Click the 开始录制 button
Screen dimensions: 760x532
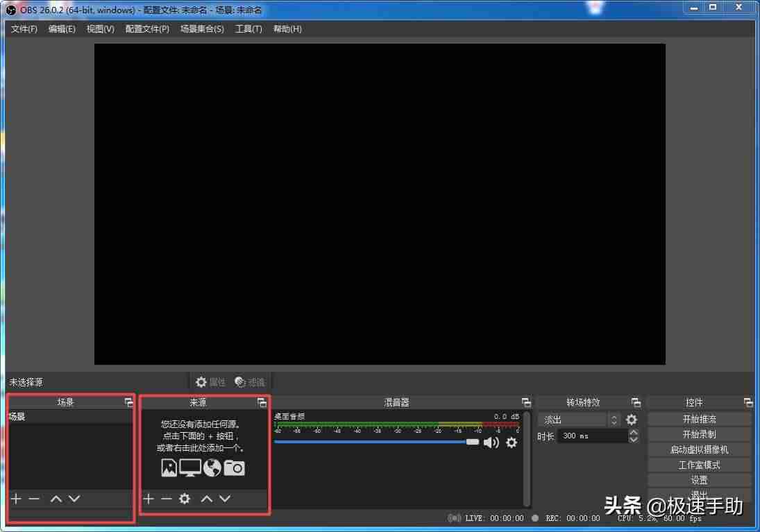click(x=700, y=435)
